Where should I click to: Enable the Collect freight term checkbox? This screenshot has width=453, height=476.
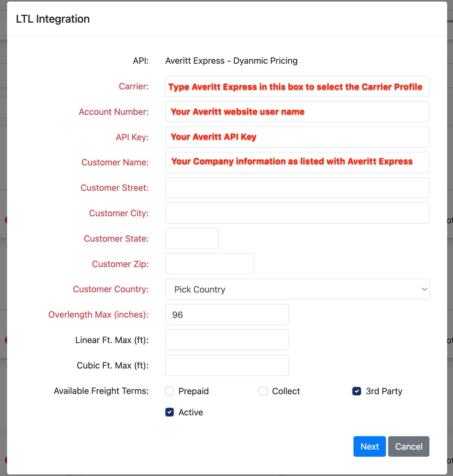tap(263, 391)
